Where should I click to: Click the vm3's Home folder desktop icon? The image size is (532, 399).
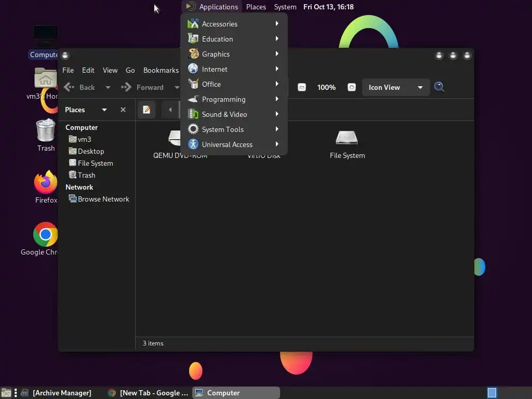[46, 78]
